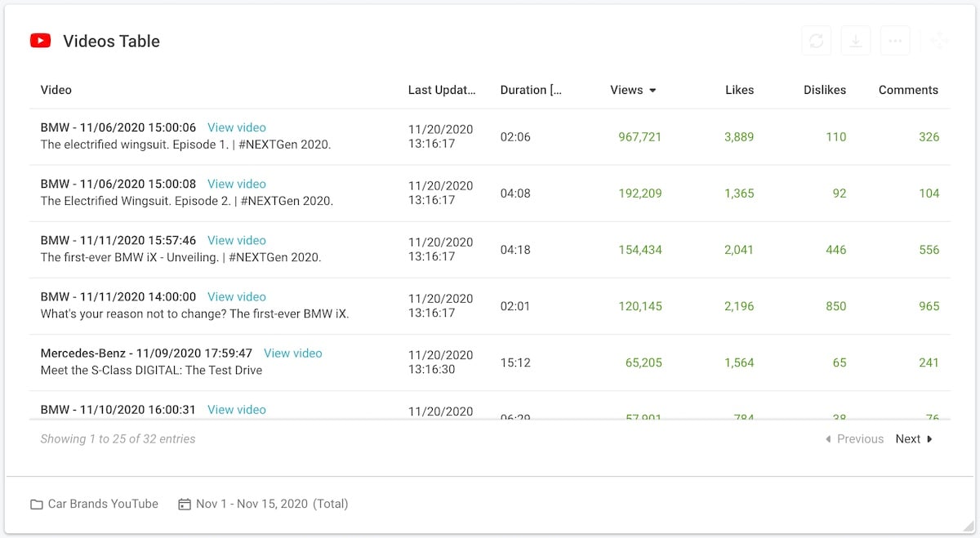Open View video for reason not to change
Image resolution: width=980 pixels, height=538 pixels.
[237, 296]
